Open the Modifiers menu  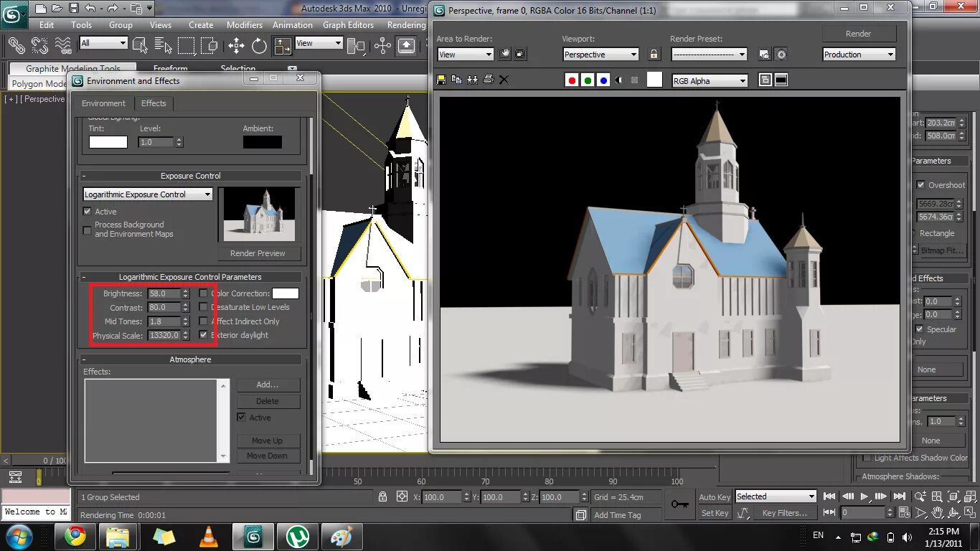(x=245, y=24)
